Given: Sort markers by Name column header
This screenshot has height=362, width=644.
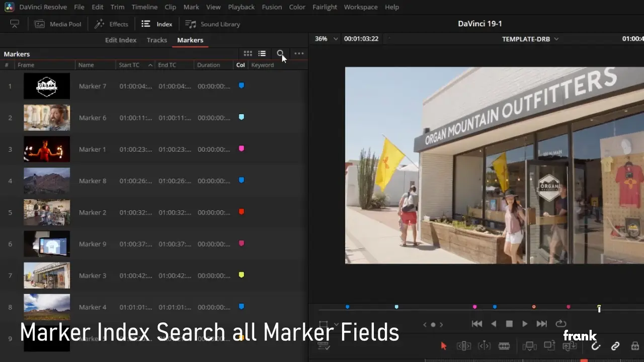Looking at the screenshot, I should 96,65.
